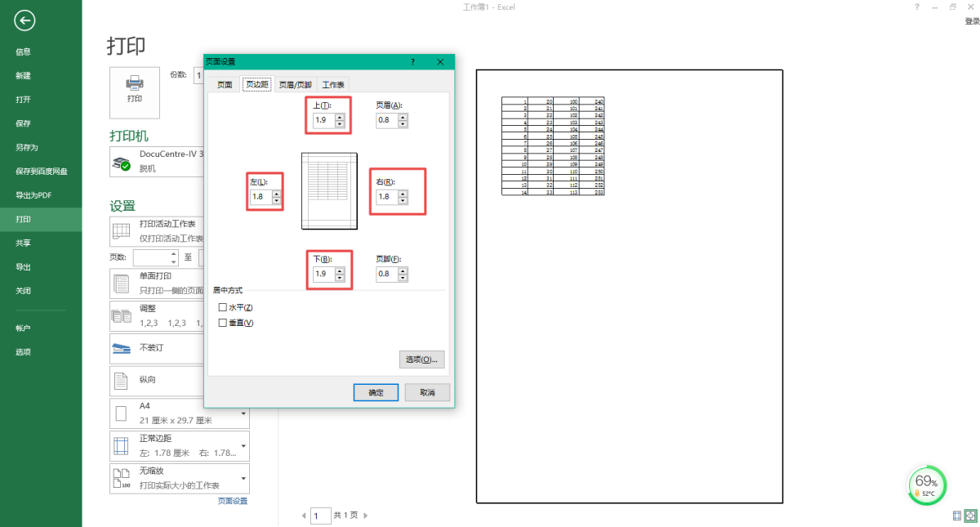This screenshot has height=527, width=980.
Task: Click the printer icon 打印 button
Action: point(135,90)
